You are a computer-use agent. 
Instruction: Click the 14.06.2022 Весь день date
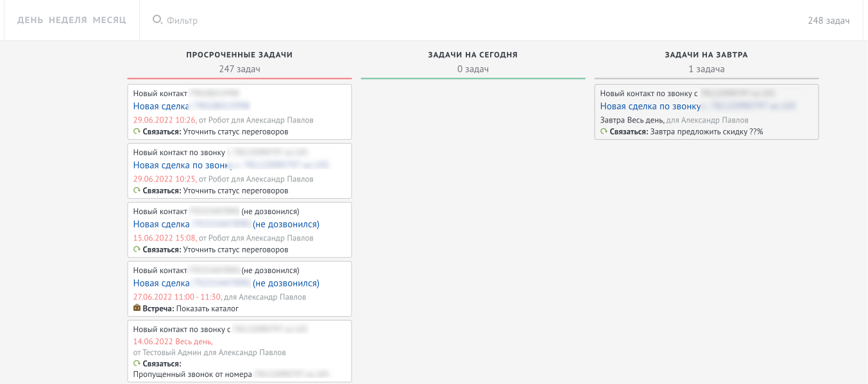pyautogui.click(x=173, y=342)
